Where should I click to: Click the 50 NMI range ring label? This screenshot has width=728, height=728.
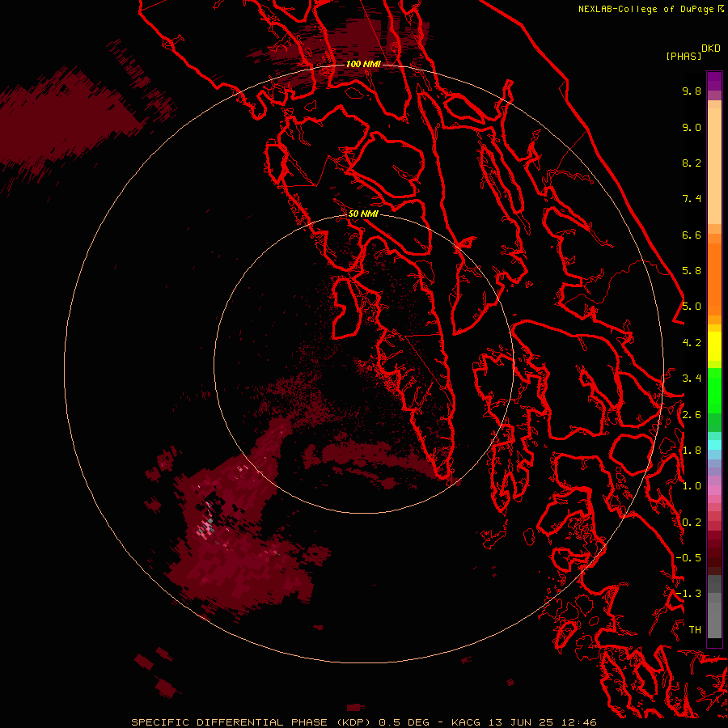tap(363, 214)
